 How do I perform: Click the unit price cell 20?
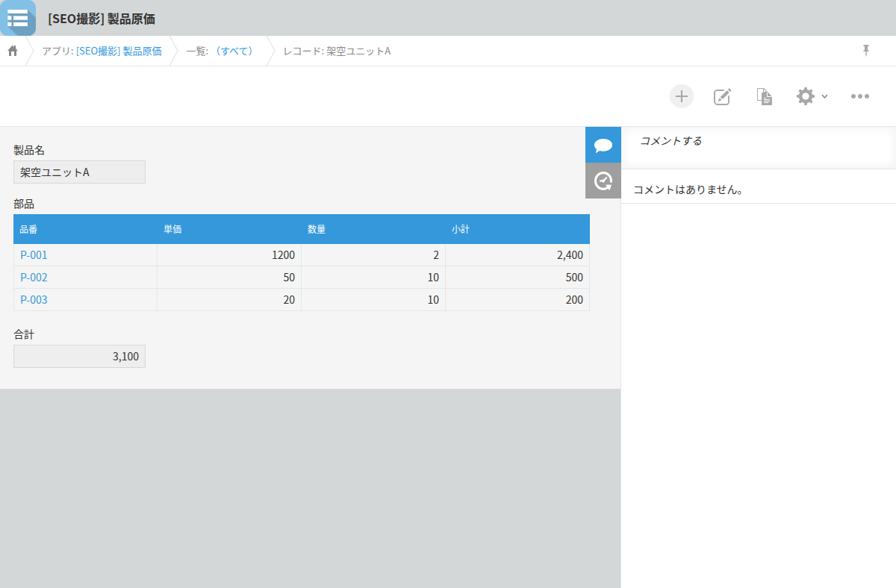[x=229, y=300]
